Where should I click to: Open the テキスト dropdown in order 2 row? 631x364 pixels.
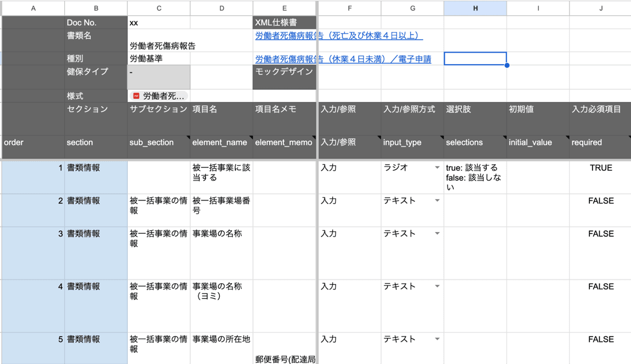coord(436,201)
